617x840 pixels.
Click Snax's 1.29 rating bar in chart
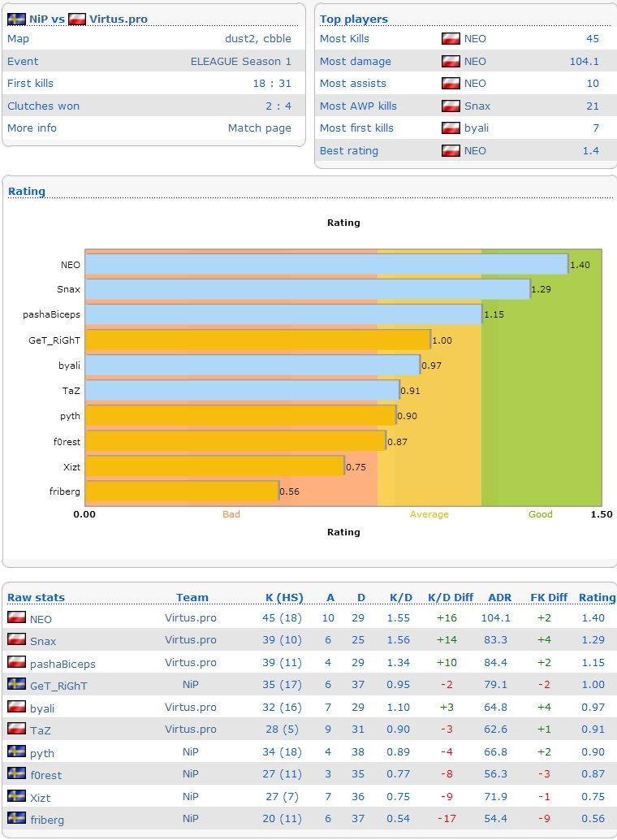tap(308, 289)
